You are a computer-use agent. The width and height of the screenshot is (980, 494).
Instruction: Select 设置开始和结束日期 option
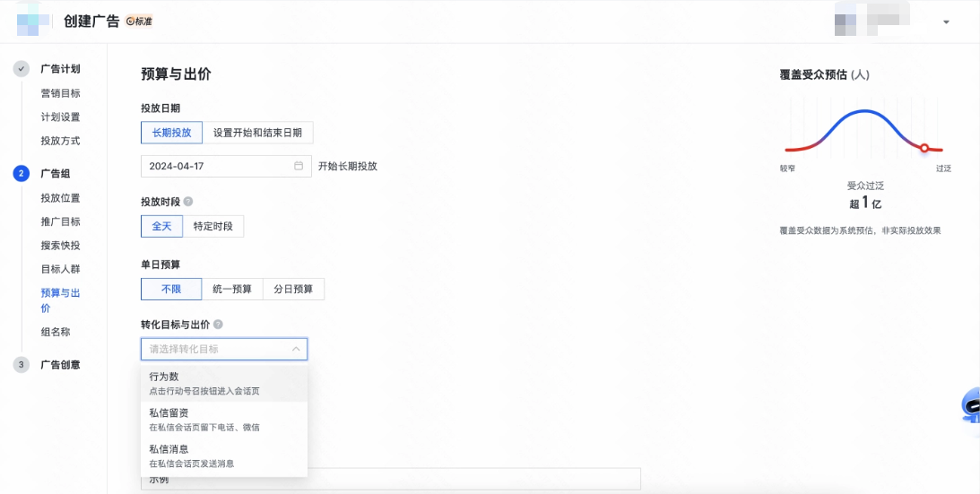tap(257, 133)
